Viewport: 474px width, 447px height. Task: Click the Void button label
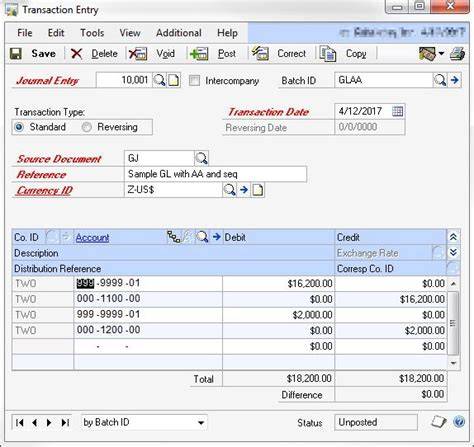pos(165,54)
